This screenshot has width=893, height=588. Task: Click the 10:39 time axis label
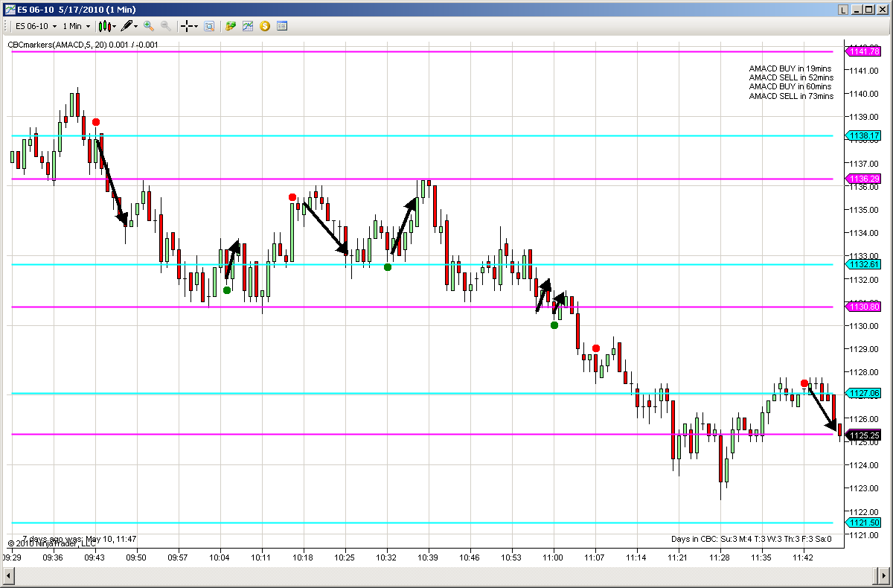[428, 557]
